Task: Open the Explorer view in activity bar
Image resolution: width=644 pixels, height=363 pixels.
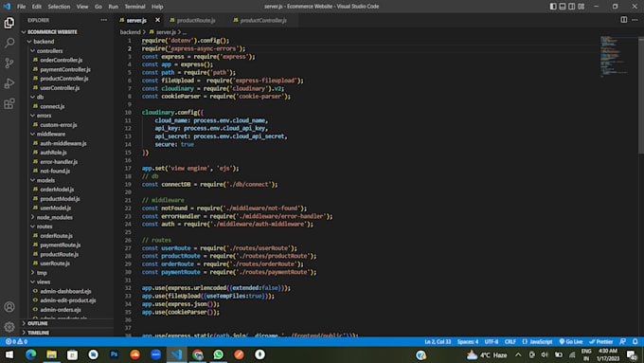Action: coord(9,23)
